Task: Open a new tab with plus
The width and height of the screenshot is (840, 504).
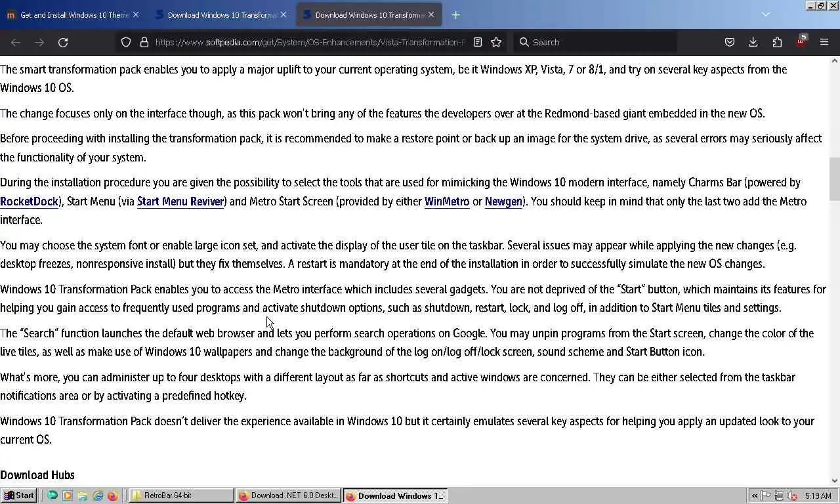Action: coord(455,14)
